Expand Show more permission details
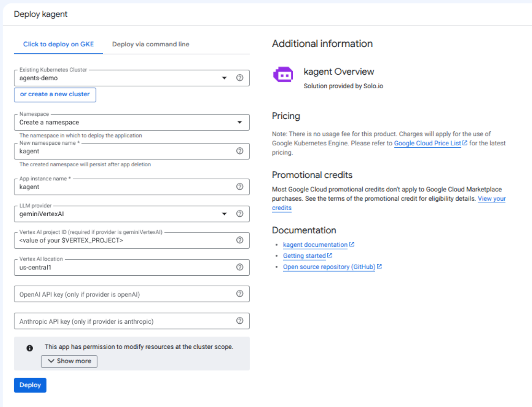 [69, 361]
